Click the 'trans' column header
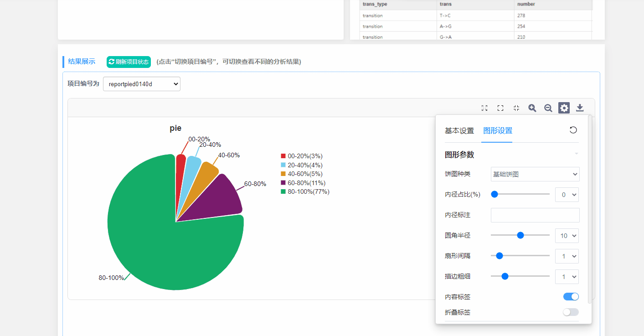This screenshot has width=644, height=336. click(x=475, y=5)
